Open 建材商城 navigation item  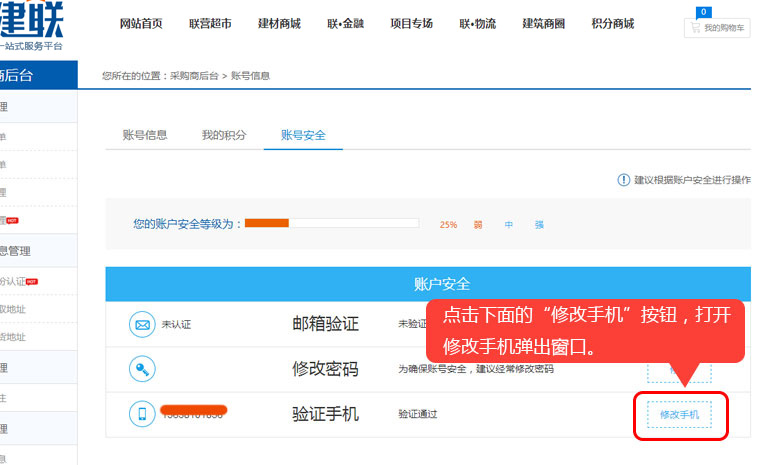pos(279,24)
